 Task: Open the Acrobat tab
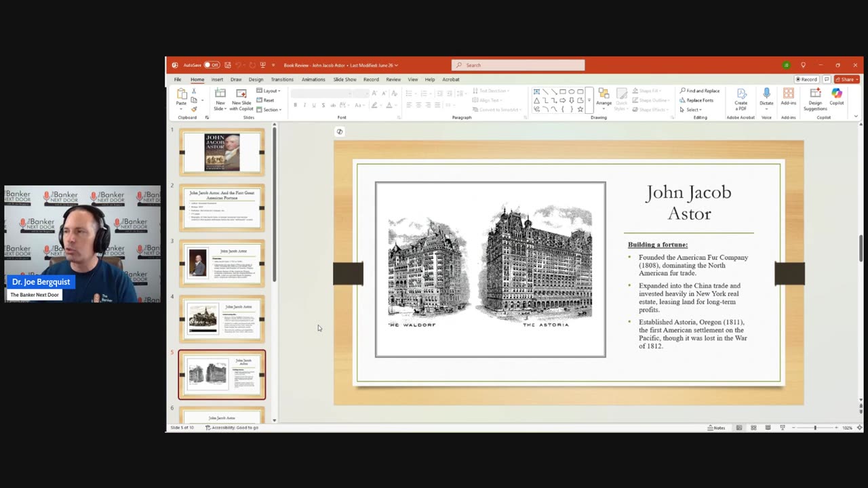point(451,79)
